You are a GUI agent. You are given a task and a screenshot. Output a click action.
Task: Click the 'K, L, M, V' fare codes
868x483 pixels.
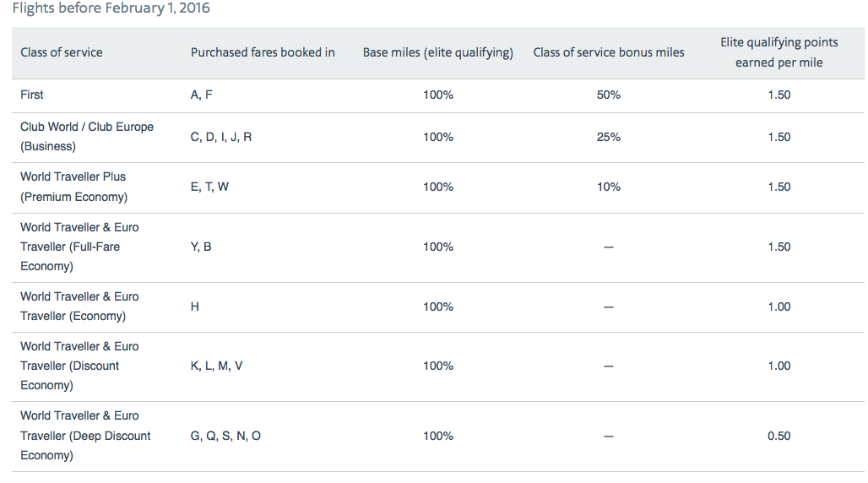click(217, 366)
